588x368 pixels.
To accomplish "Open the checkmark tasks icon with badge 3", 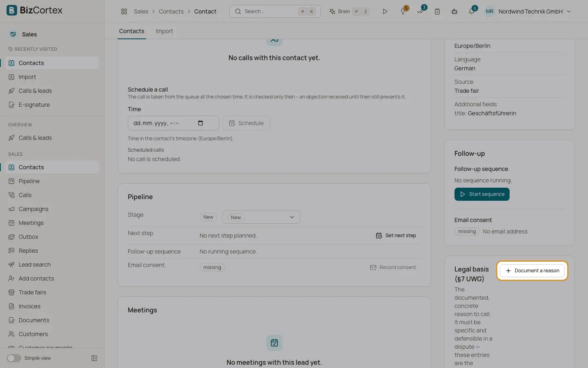I will pos(421,11).
